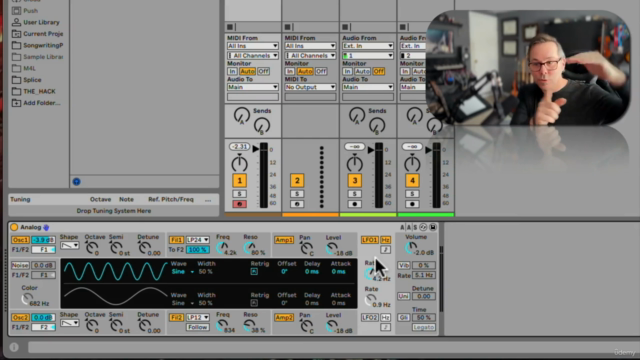640x360 pixels.
Task: Solo track 1
Action: 240,194
